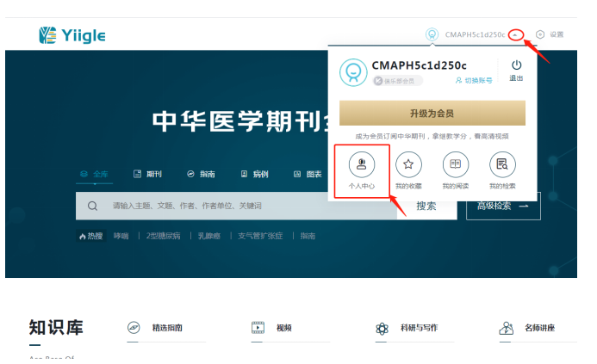Screen dimensions: 597x364
Task: Click hot search term 2型糖尿病
Action: tap(164, 236)
